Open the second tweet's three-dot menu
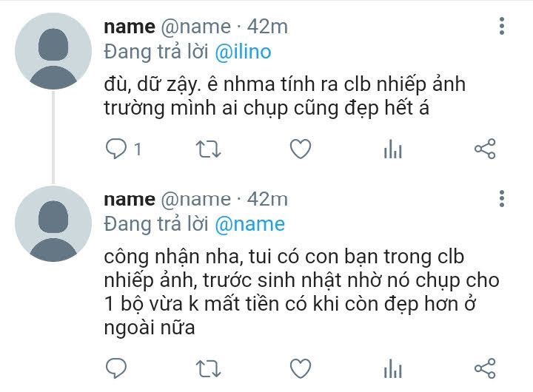This screenshot has width=533, height=392. click(502, 198)
